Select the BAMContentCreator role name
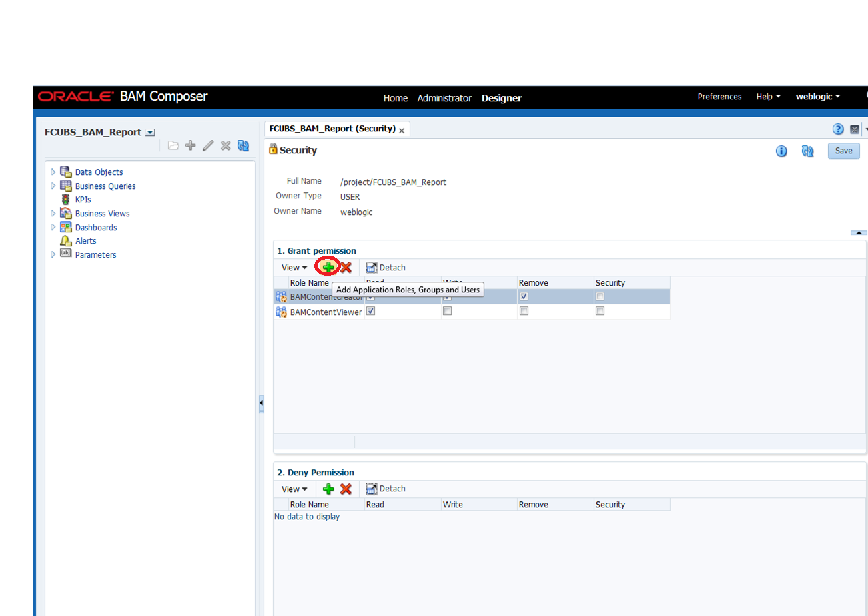The width and height of the screenshot is (868, 616). click(326, 297)
